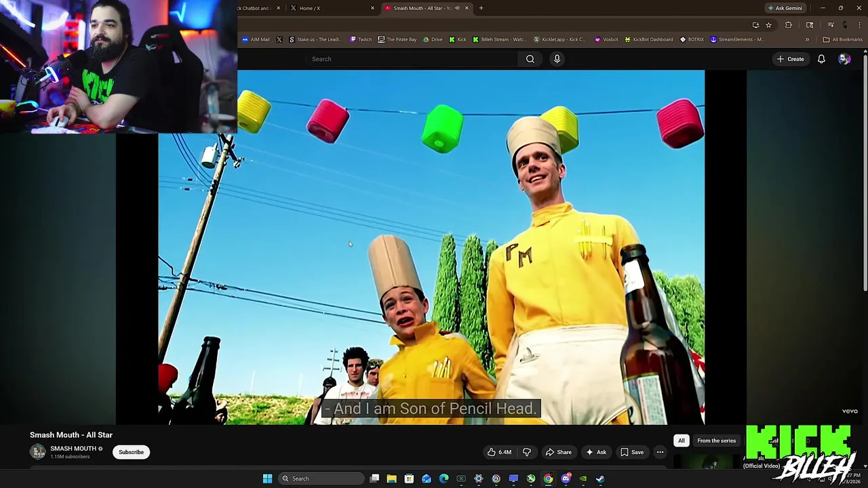
Task: Expand the hidden bookmarks chevron
Action: point(807,39)
